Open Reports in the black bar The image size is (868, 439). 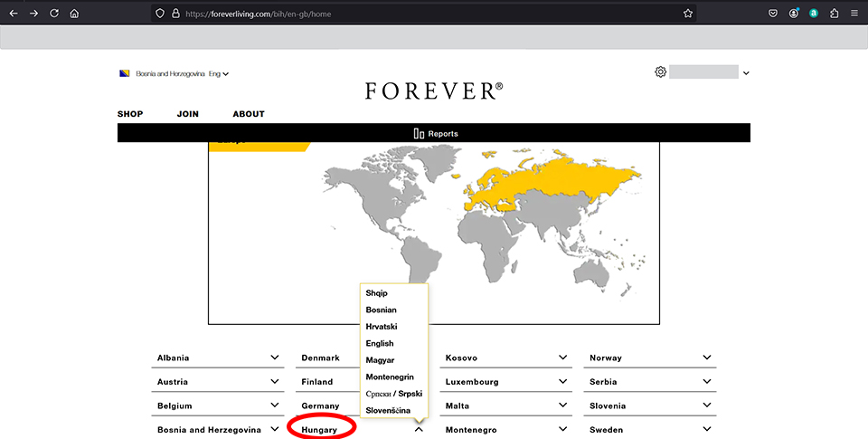[x=436, y=134]
